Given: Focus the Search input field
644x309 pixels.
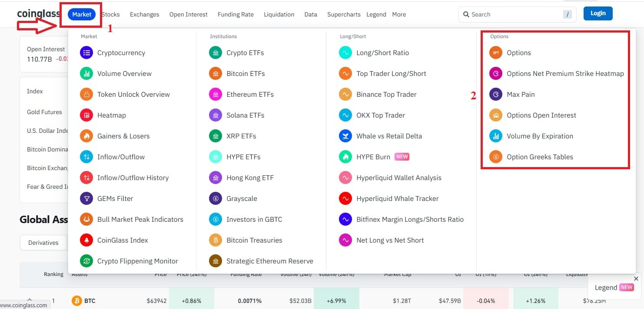Looking at the screenshot, I should pyautogui.click(x=517, y=14).
